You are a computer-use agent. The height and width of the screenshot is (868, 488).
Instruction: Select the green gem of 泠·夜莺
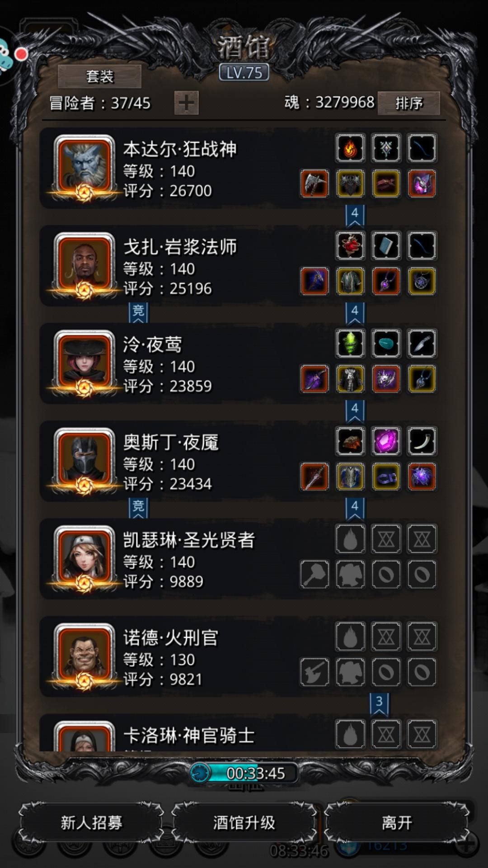pos(350,343)
